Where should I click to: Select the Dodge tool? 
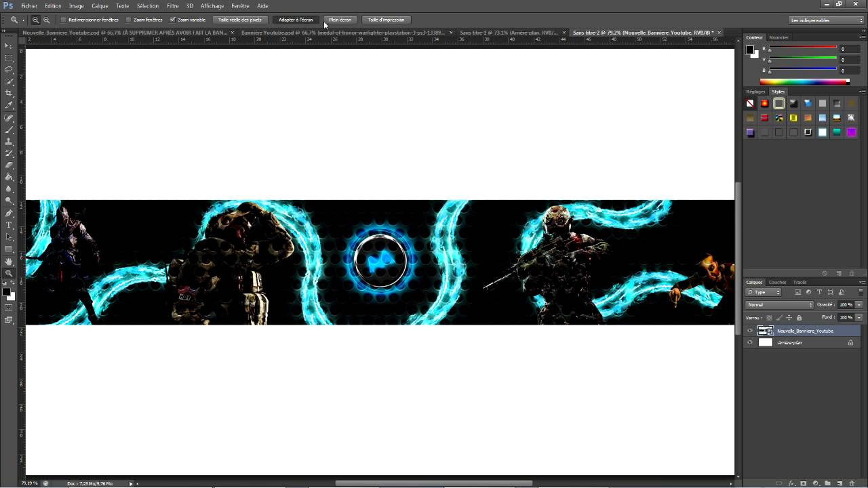tap(9, 201)
